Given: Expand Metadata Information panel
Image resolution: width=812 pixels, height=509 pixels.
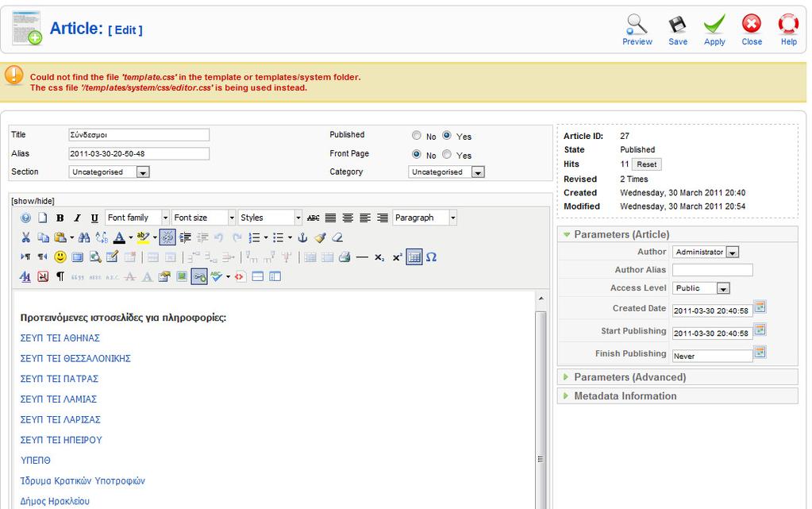Looking at the screenshot, I should tap(677, 396).
